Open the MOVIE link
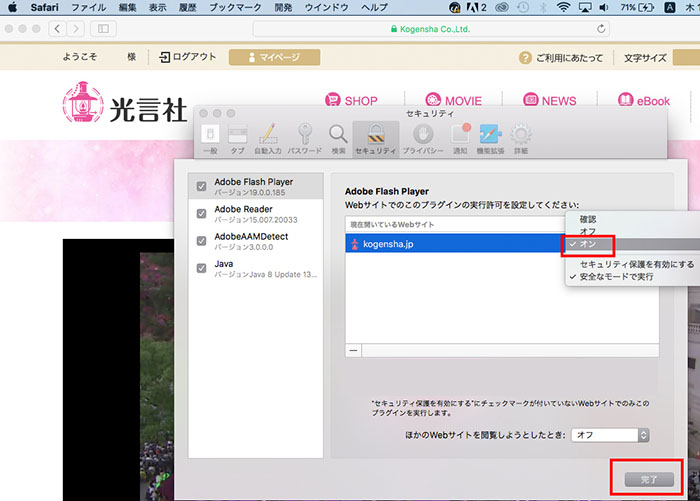700x501 pixels. pos(454,101)
